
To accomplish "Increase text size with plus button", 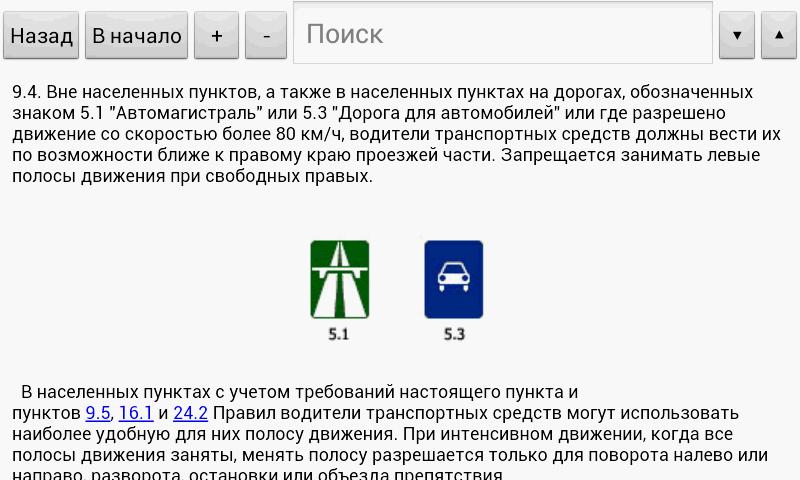I will coord(216,35).
